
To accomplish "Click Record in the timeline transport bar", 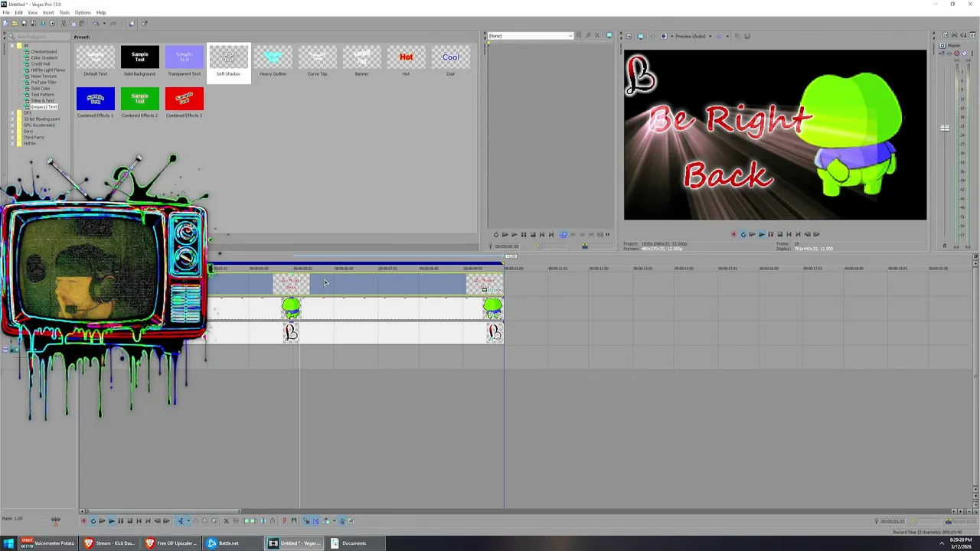I will coord(84,521).
